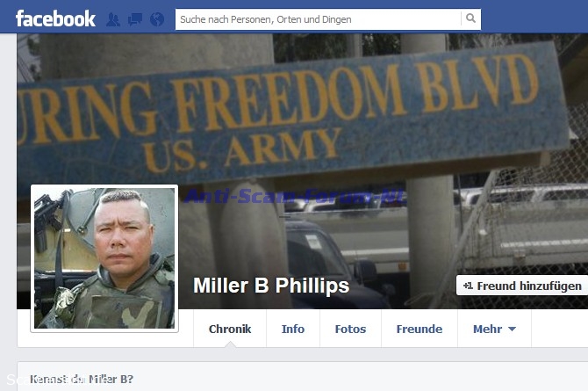This screenshot has height=391, width=588.
Task: Click the search box 'Suche nach Personen'
Action: coord(318,19)
